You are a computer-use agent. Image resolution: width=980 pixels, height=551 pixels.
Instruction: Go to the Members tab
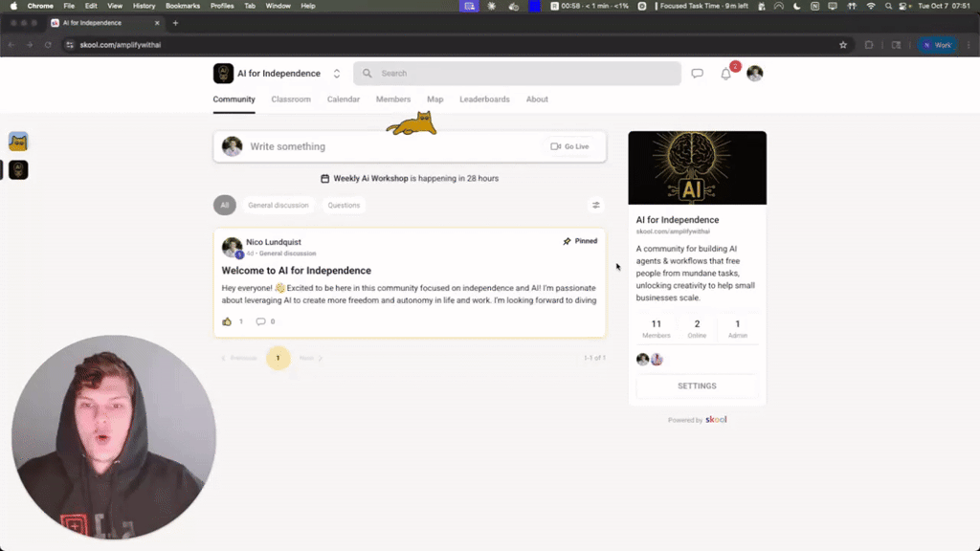(393, 99)
